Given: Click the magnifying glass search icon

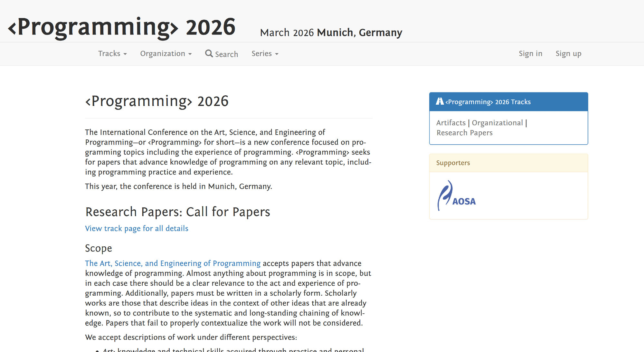Looking at the screenshot, I should [x=209, y=53].
